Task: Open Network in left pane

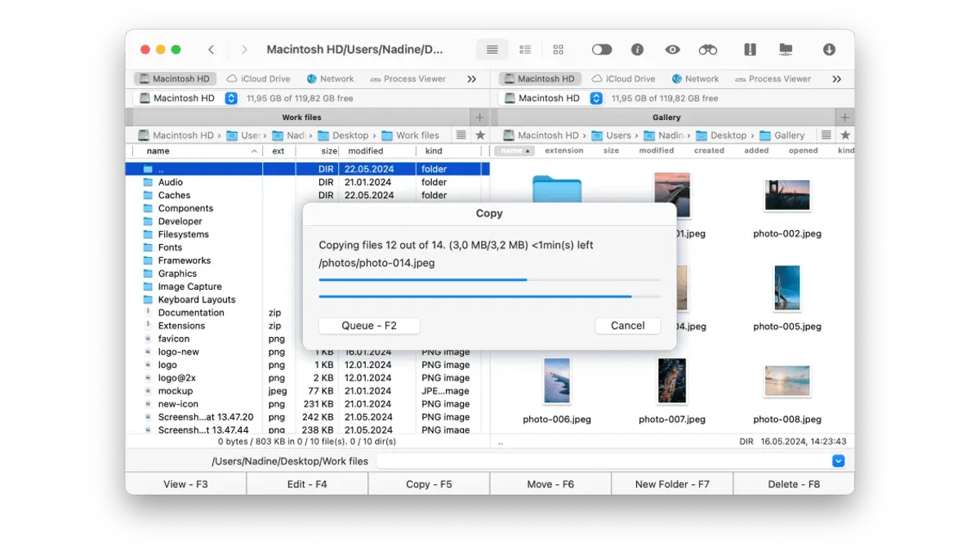Action: coord(331,79)
